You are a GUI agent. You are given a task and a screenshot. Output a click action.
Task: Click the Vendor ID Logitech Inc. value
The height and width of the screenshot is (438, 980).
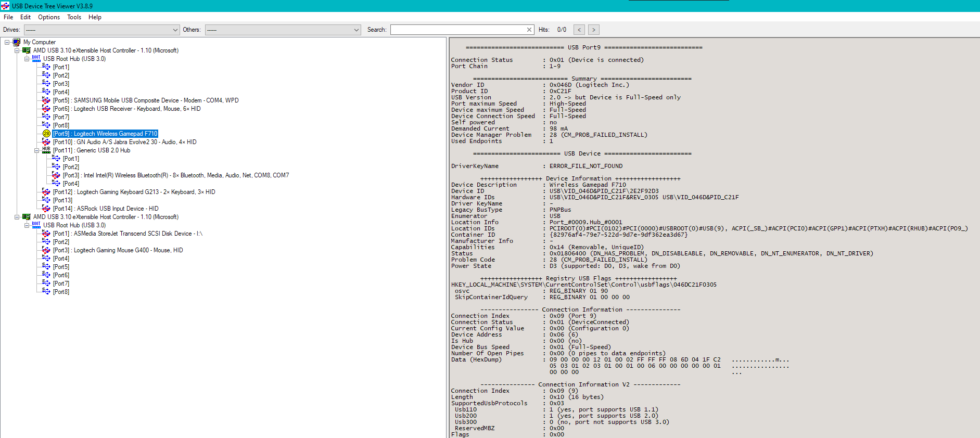(x=589, y=85)
